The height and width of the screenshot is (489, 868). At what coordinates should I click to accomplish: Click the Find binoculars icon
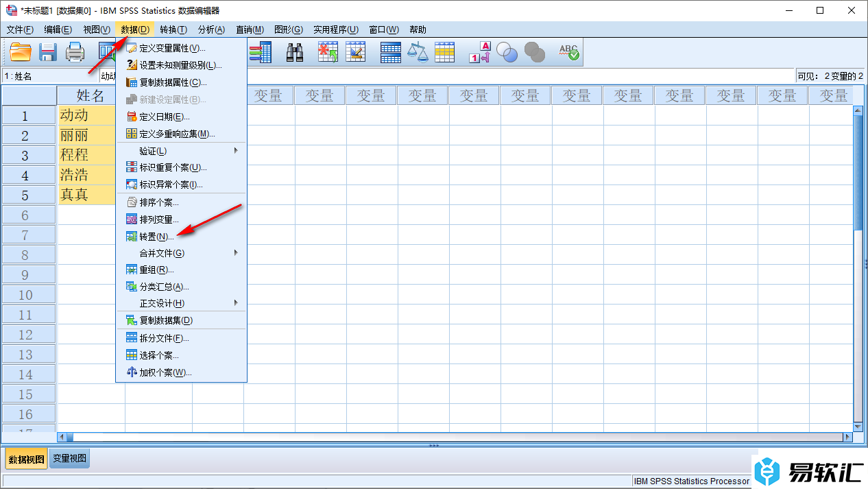click(x=295, y=52)
